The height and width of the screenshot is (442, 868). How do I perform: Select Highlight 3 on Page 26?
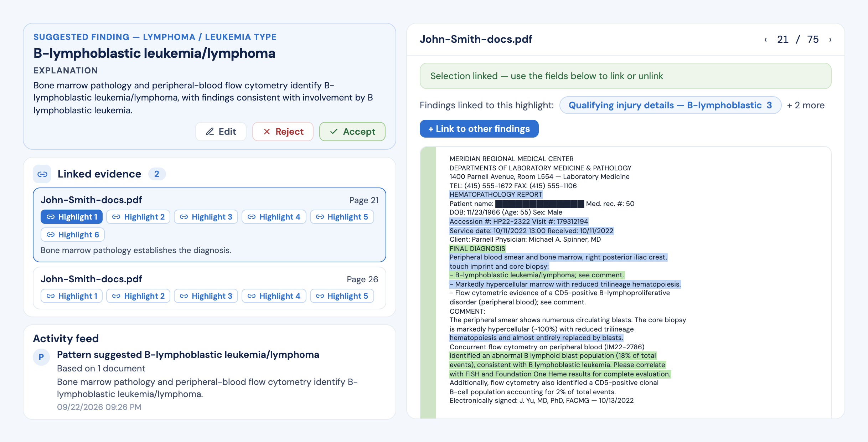tap(206, 296)
